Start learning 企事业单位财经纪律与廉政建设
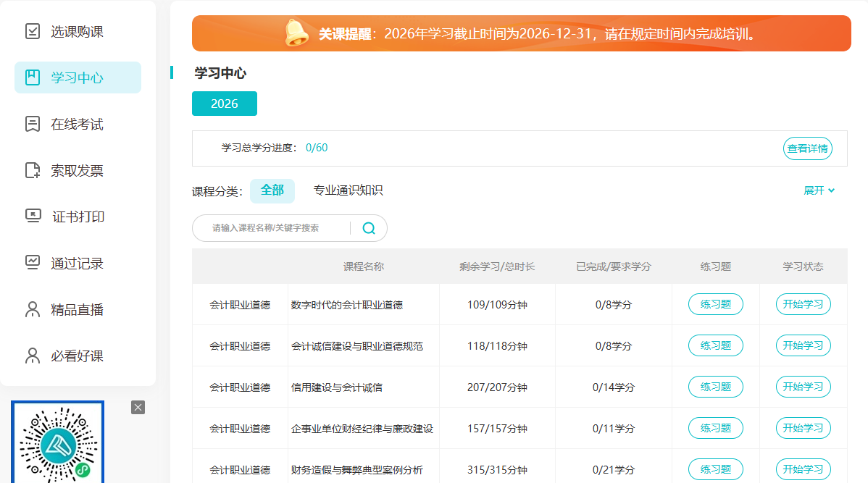 click(803, 428)
